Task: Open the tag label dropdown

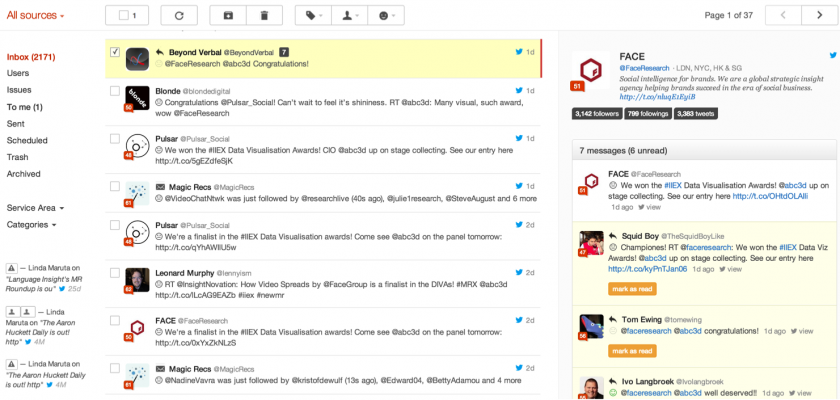Action: click(x=316, y=16)
